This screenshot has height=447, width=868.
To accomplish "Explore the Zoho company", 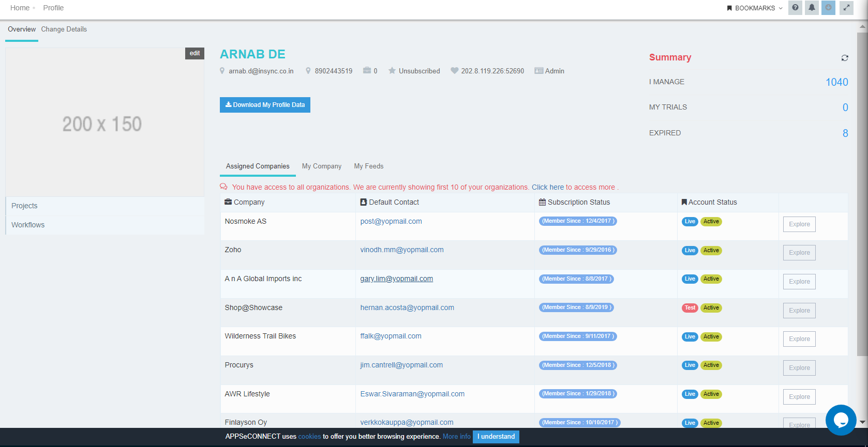I will 799,253.
